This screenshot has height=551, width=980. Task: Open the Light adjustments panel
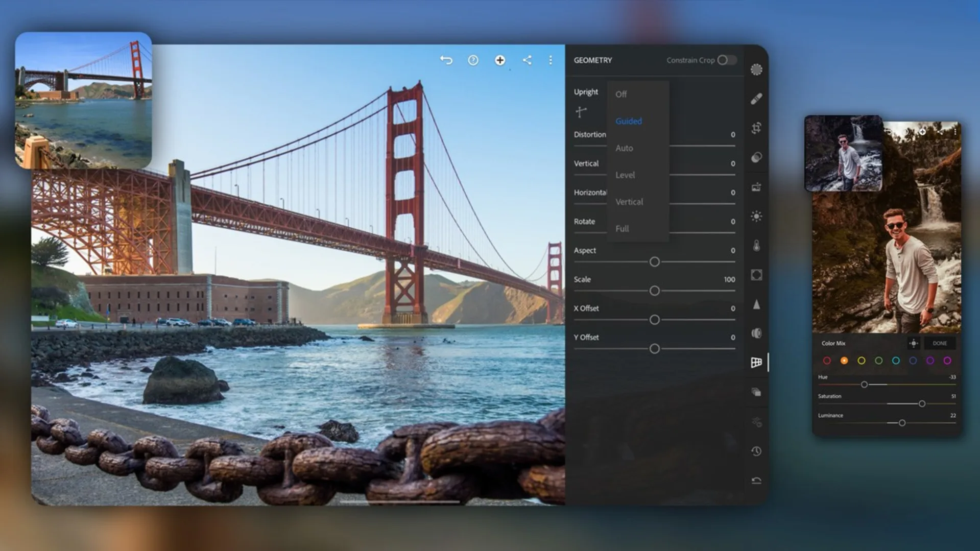tap(756, 215)
